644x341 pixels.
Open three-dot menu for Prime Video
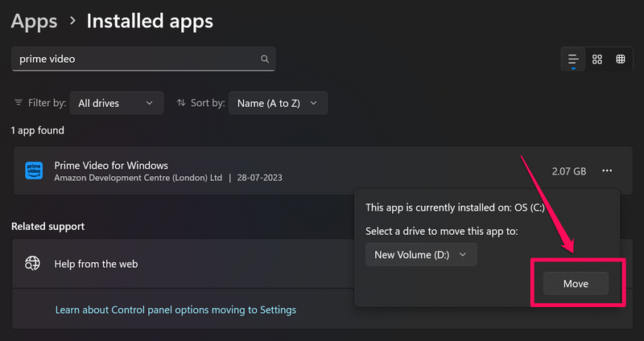(x=607, y=170)
